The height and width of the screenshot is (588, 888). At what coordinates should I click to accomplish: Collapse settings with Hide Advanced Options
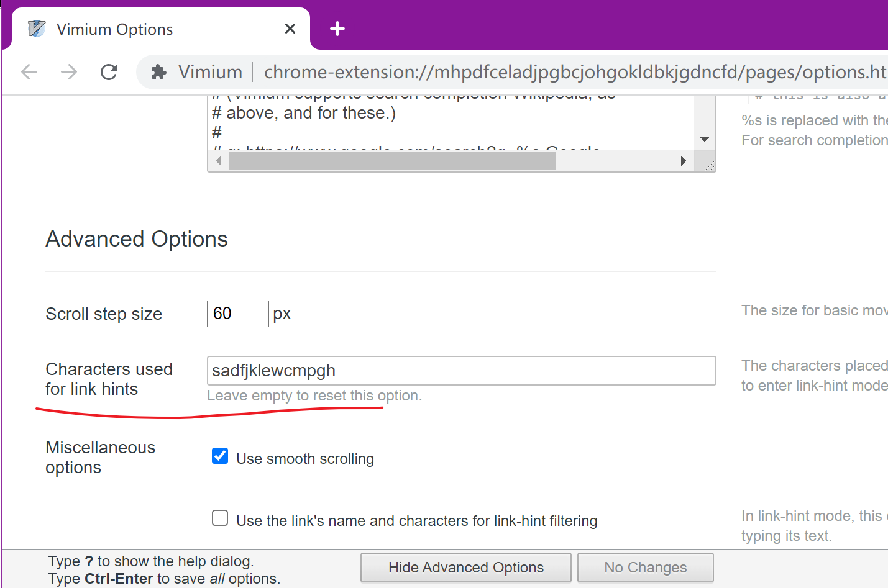(x=465, y=567)
